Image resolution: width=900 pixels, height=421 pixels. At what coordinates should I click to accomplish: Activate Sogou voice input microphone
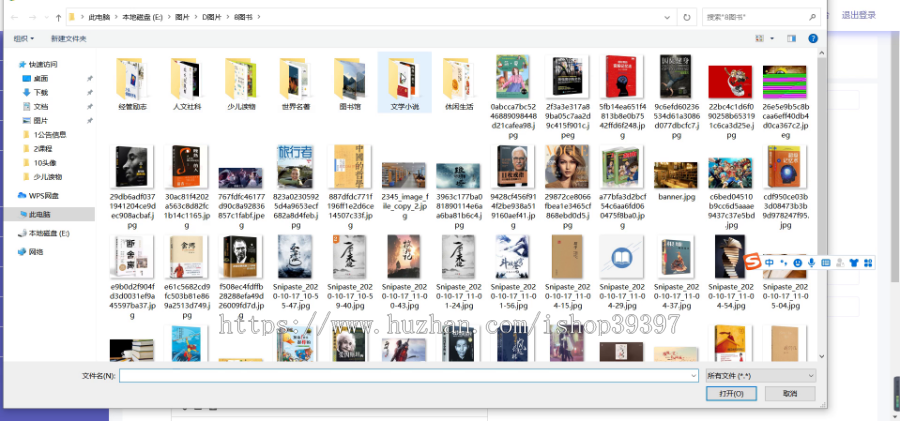coord(812,262)
